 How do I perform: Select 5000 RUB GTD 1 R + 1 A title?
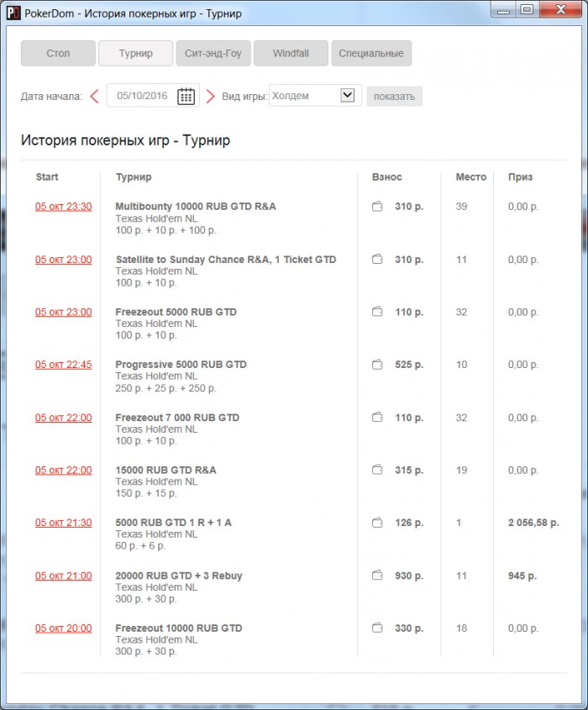click(173, 523)
